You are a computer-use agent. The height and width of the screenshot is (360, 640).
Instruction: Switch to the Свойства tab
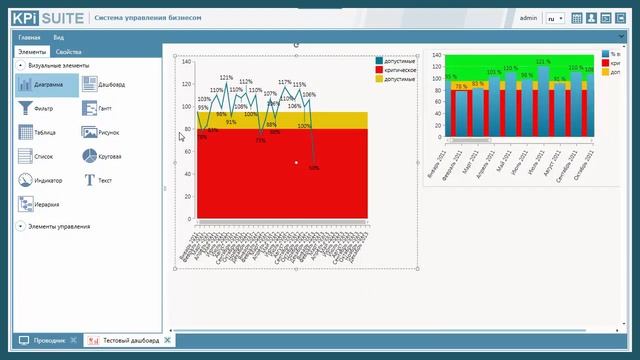coord(69,52)
